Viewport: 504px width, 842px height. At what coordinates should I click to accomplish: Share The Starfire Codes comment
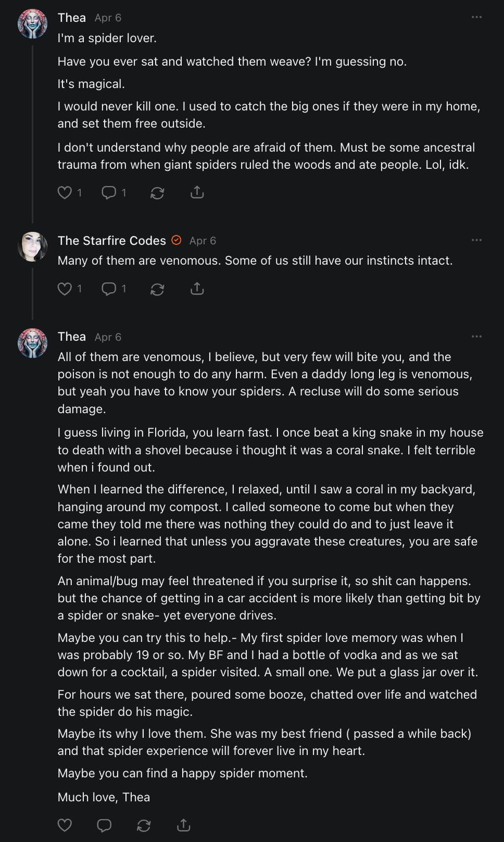pos(197,289)
